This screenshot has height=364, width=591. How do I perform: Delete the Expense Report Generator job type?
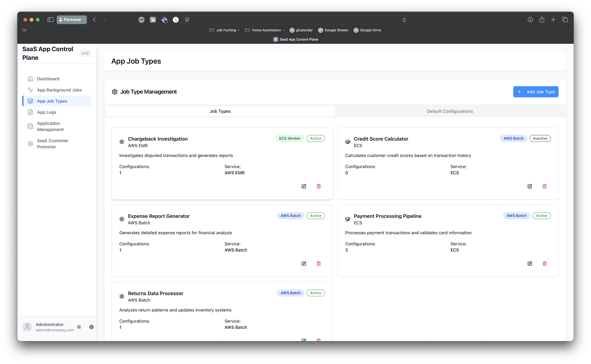point(318,264)
